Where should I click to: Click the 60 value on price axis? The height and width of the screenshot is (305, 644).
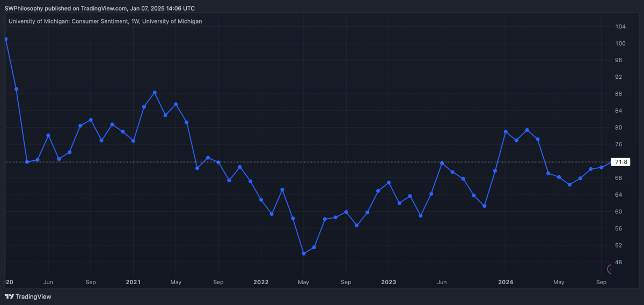pos(619,212)
